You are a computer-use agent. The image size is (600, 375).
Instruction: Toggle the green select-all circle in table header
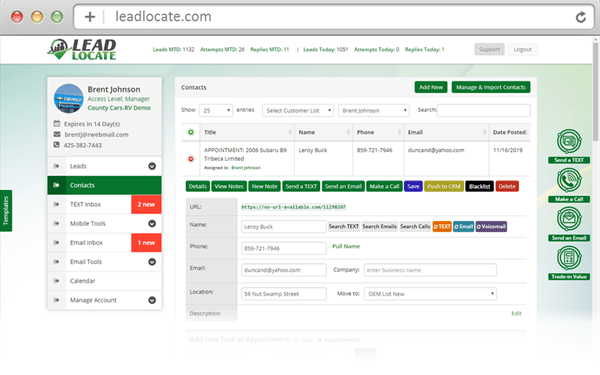(x=191, y=132)
